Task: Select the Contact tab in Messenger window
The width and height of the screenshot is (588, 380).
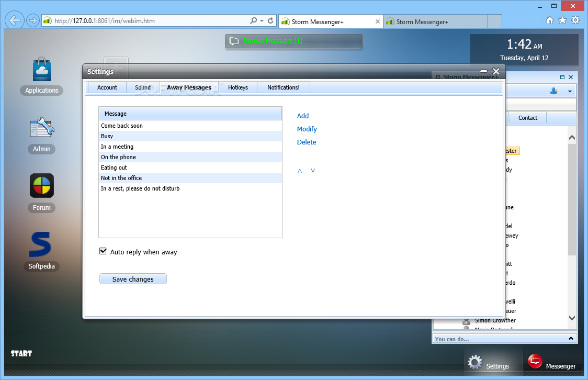Action: coord(528,118)
